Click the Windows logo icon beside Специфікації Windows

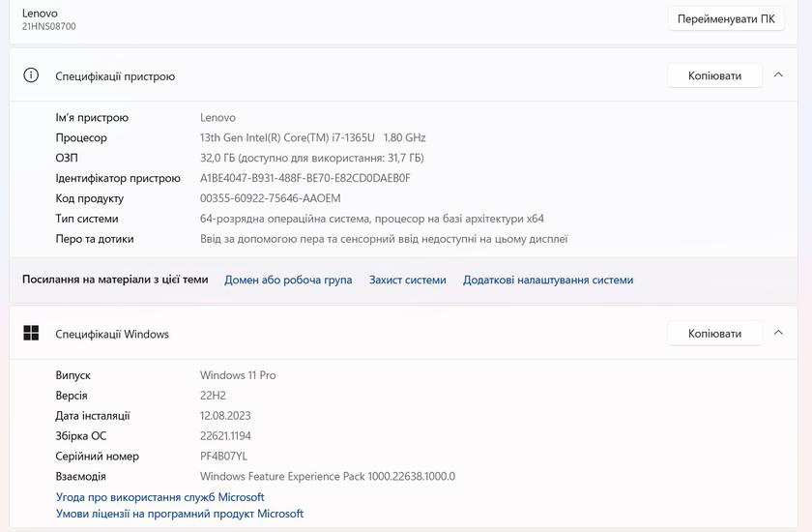[x=31, y=334]
